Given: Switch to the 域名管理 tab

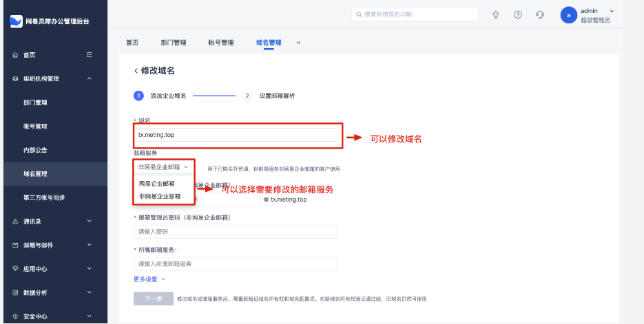Looking at the screenshot, I should 269,43.
